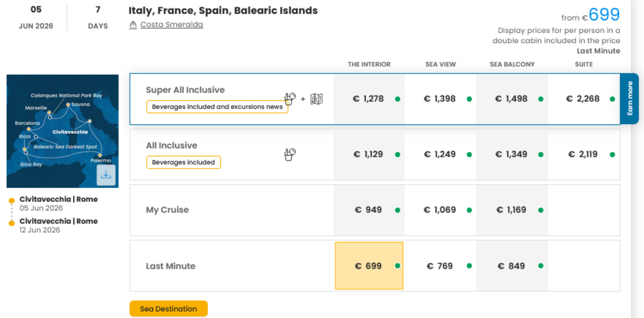Viewport: 644px width, 318px height.
Task: Download the itinerary map
Action: click(x=106, y=175)
